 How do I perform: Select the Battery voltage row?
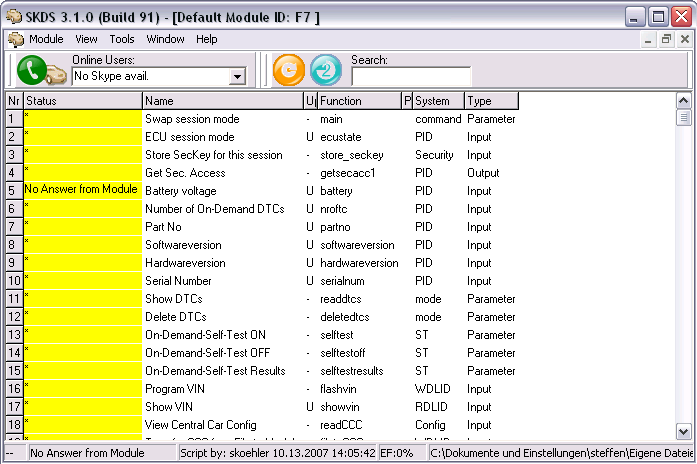(x=180, y=191)
